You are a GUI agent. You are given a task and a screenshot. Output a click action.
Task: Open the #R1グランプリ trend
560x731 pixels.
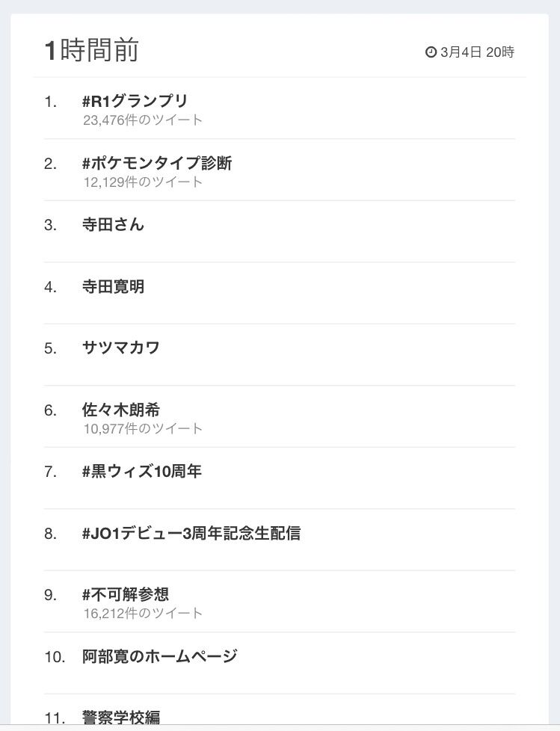coord(135,101)
